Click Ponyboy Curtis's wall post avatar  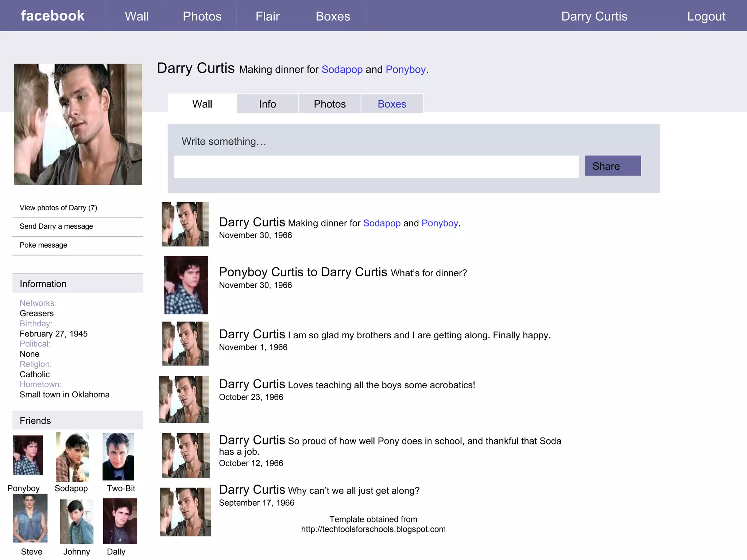click(186, 285)
